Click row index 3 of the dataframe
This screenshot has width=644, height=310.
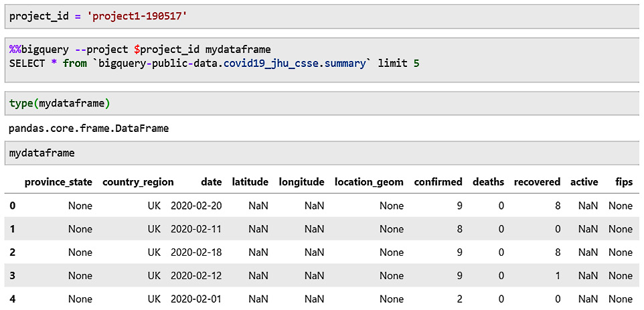pyautogui.click(x=12, y=276)
